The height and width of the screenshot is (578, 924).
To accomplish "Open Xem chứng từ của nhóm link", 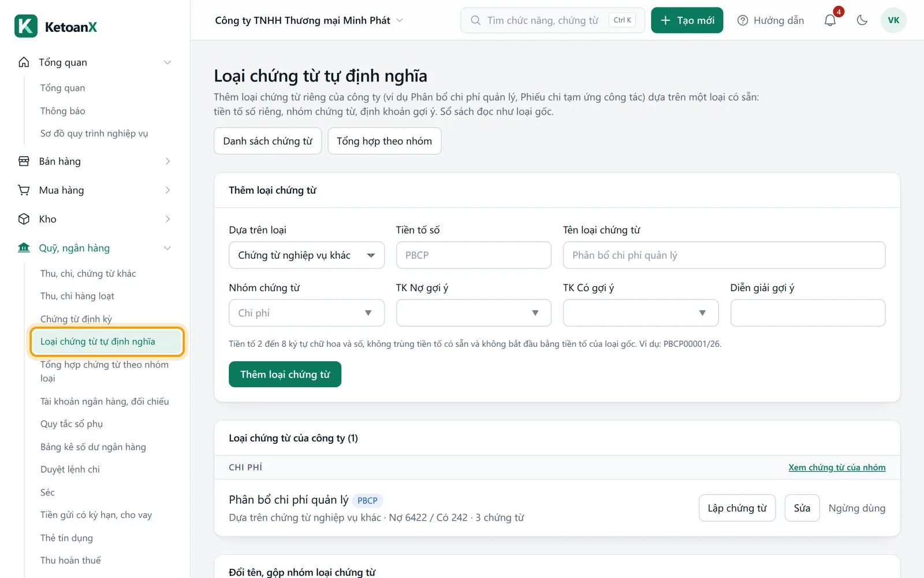I will point(837,467).
